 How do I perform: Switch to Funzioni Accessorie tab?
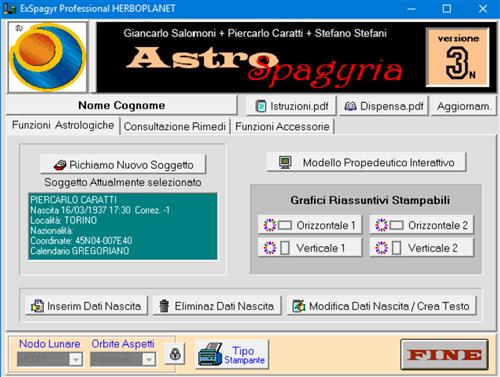(282, 126)
